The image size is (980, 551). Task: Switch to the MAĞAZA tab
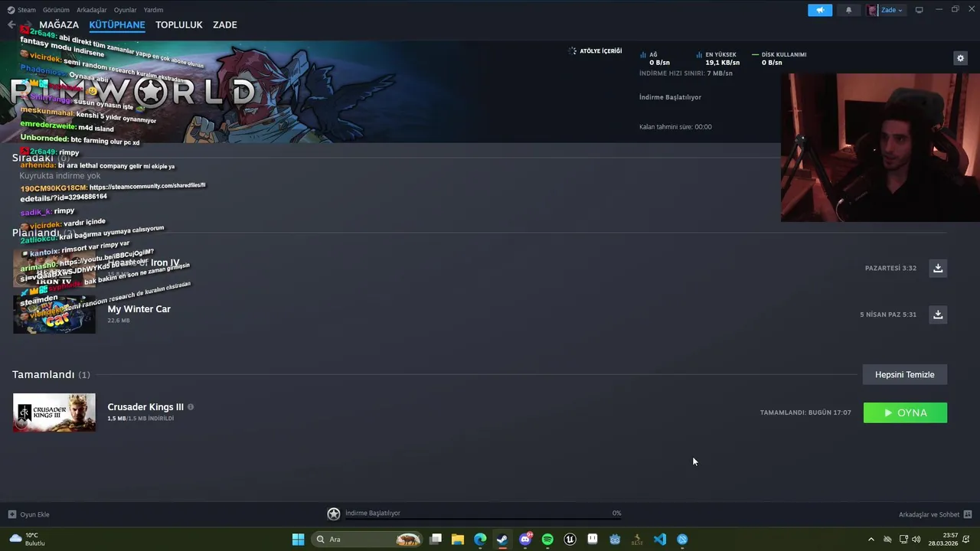59,24
